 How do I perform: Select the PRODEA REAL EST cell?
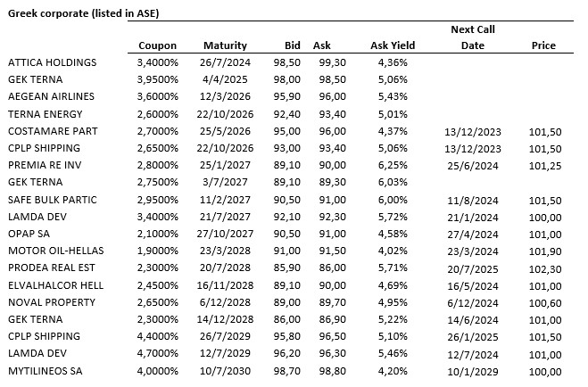(x=51, y=268)
